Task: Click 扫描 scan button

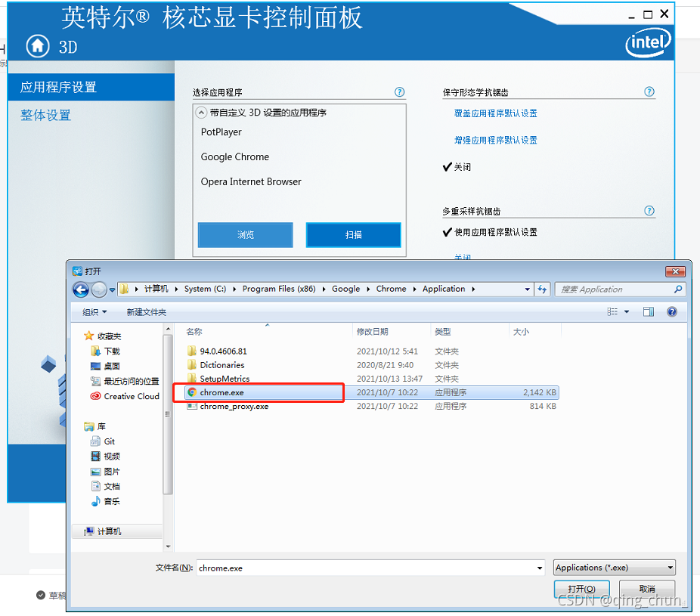Action: tap(354, 235)
